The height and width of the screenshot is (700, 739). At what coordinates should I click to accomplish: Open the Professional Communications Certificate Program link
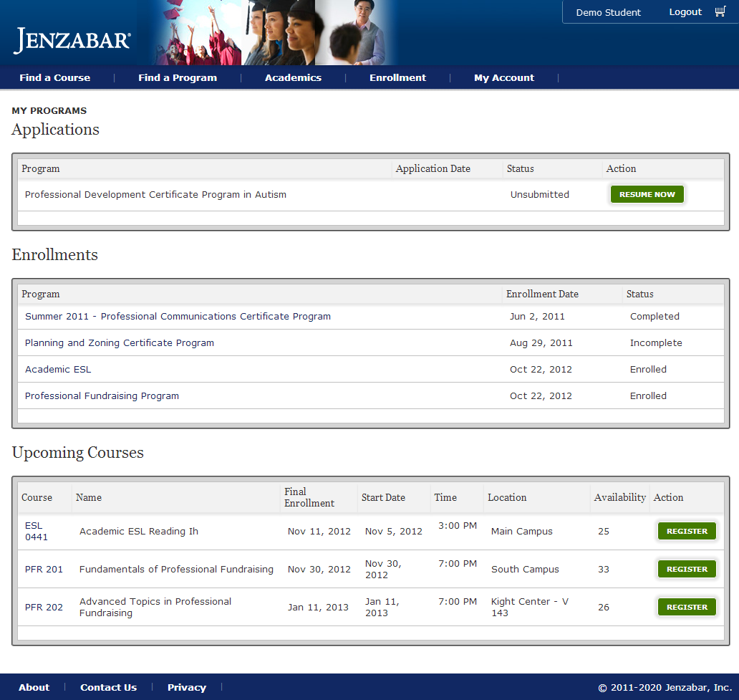(x=176, y=316)
